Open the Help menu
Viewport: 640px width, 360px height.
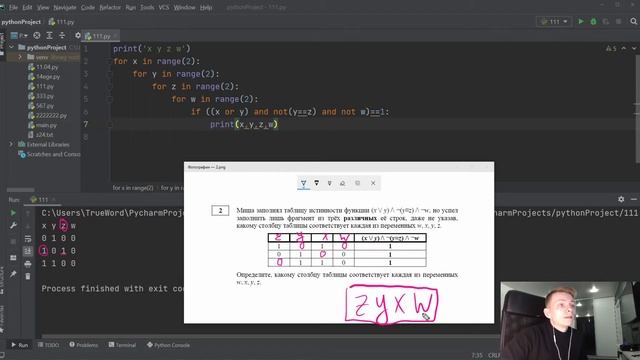(206, 7)
